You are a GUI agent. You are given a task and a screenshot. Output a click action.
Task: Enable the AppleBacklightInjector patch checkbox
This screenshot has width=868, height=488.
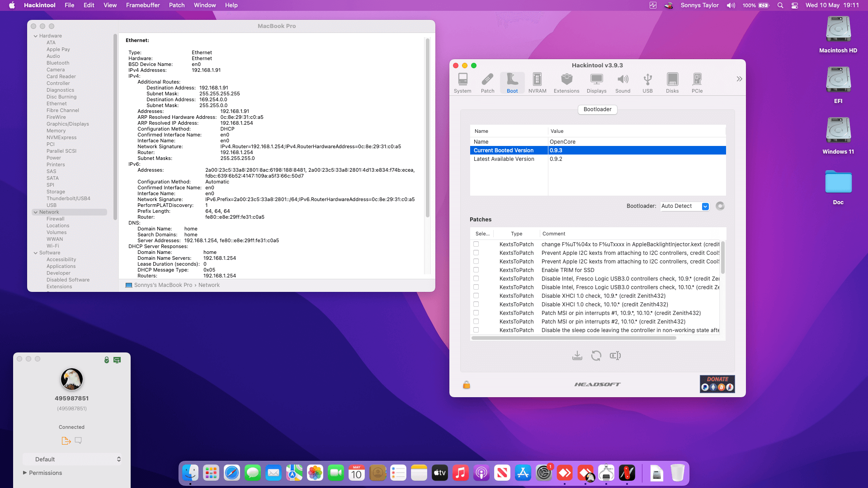click(x=476, y=244)
